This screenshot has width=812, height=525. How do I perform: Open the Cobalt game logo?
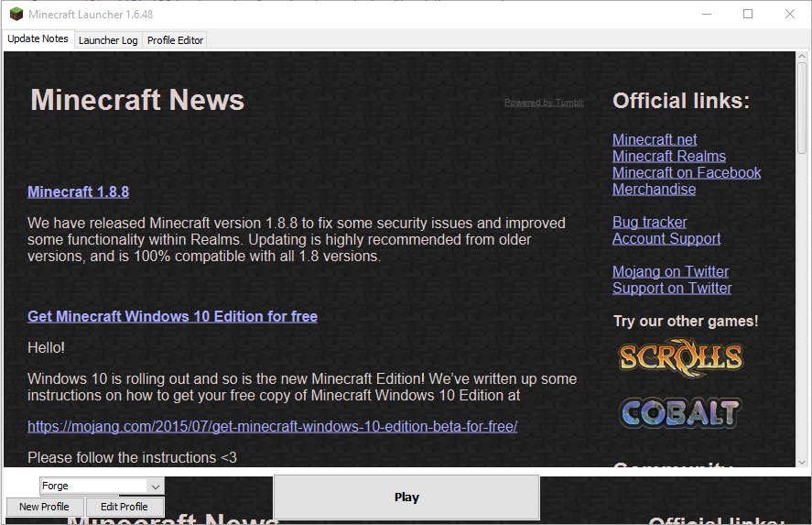click(680, 412)
